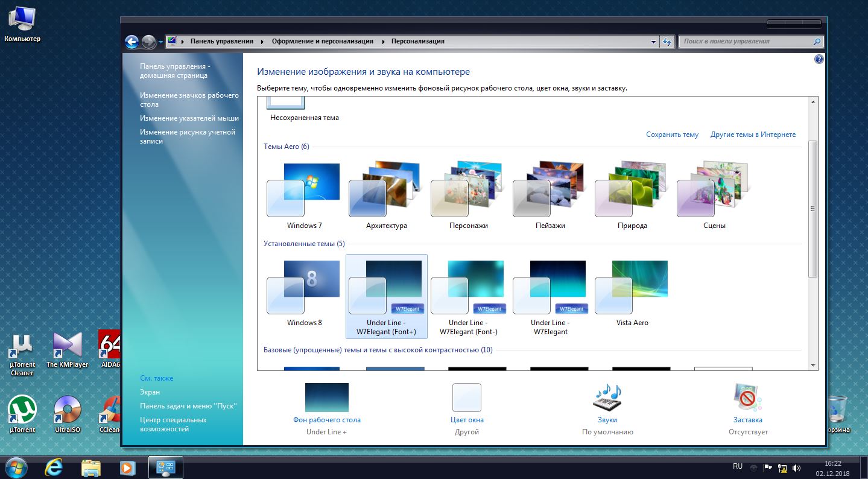Click Personalization window taskbar button
The image size is (868, 479).
(x=166, y=468)
